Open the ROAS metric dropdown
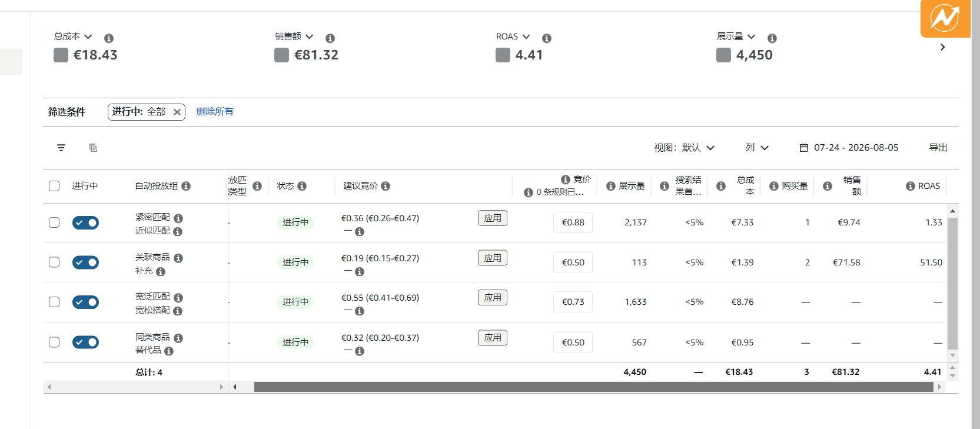The width and height of the screenshot is (980, 429). tap(513, 36)
